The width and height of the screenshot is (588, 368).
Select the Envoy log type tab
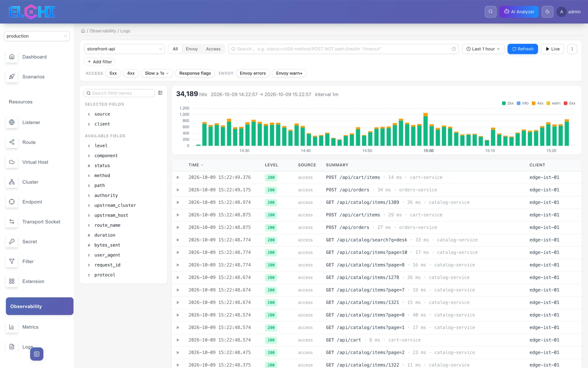coord(192,49)
